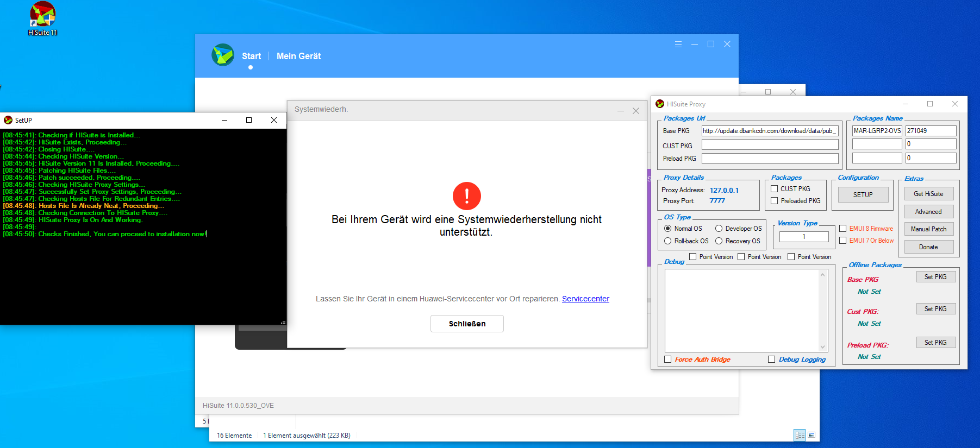Click the Manual Patch button

pos(928,229)
